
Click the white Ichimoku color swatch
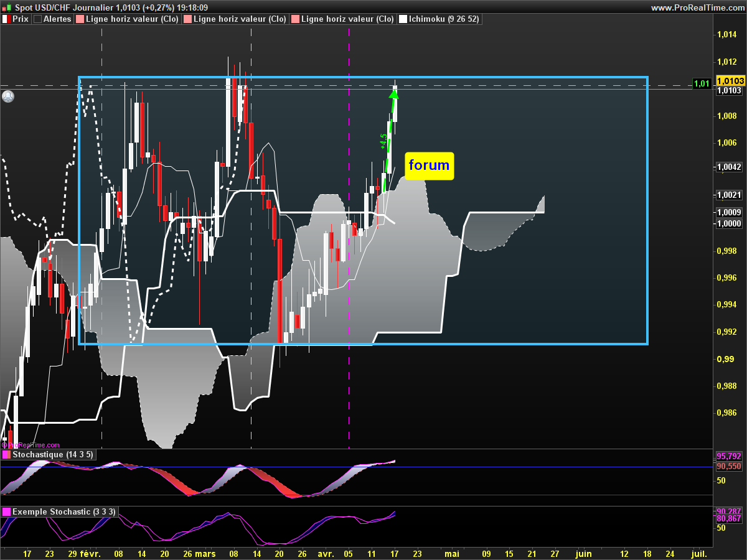[403, 19]
